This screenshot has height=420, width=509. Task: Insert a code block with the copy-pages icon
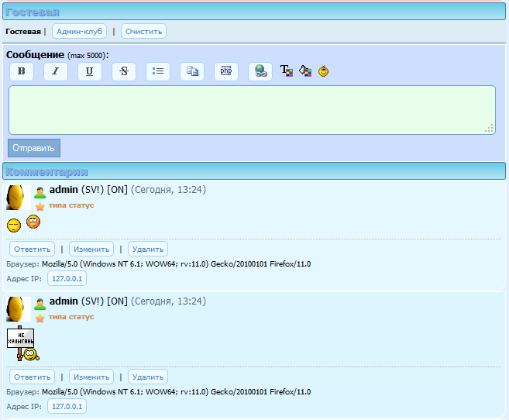coord(192,71)
